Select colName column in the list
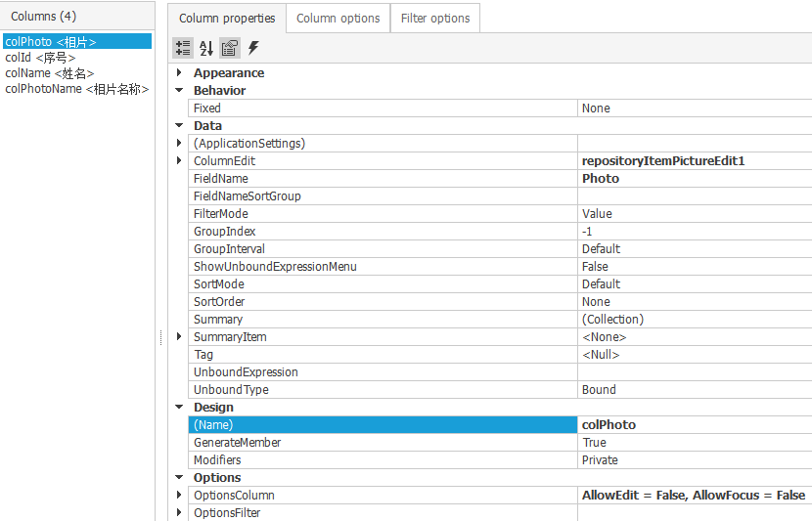 [x=49, y=73]
